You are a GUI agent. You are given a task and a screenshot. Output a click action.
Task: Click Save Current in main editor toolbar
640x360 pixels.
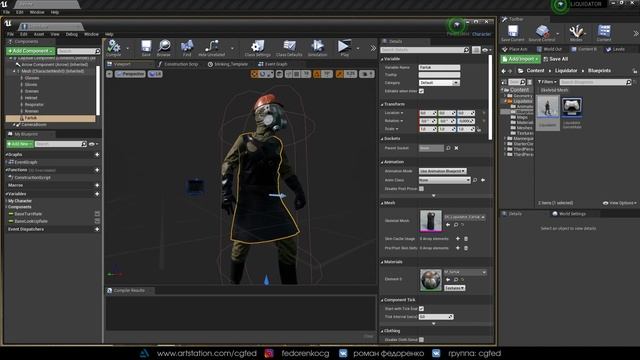click(512, 33)
